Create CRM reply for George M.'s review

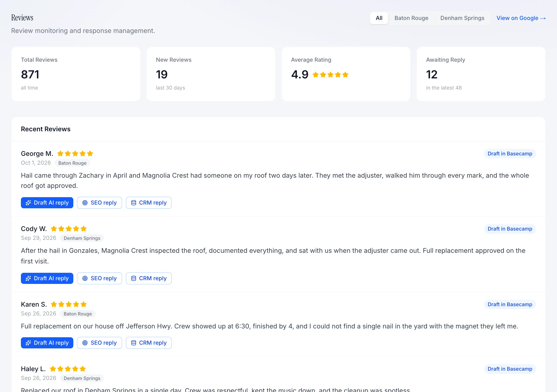click(149, 203)
